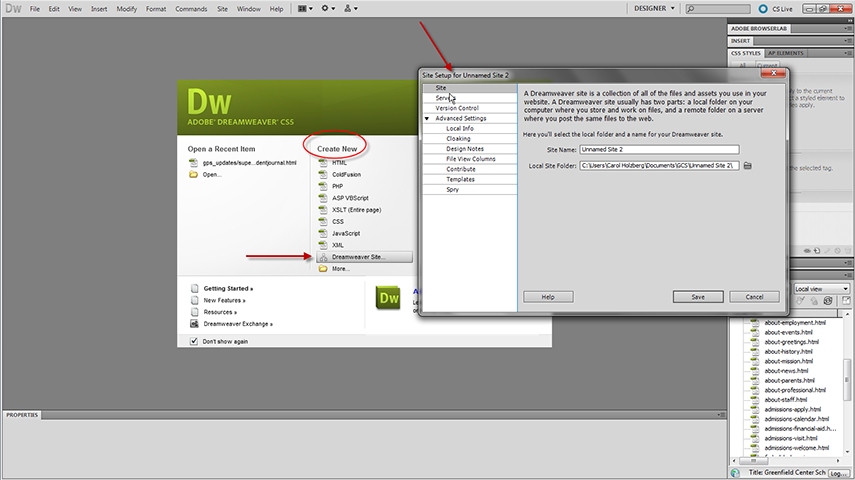Click the globe icon in the Files panel status bar
Image resolution: width=855 pixels, height=480 pixels.
(x=736, y=473)
